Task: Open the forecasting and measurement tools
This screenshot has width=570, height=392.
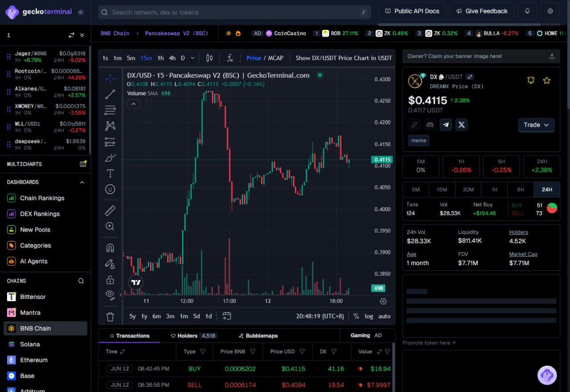Action: point(110,142)
